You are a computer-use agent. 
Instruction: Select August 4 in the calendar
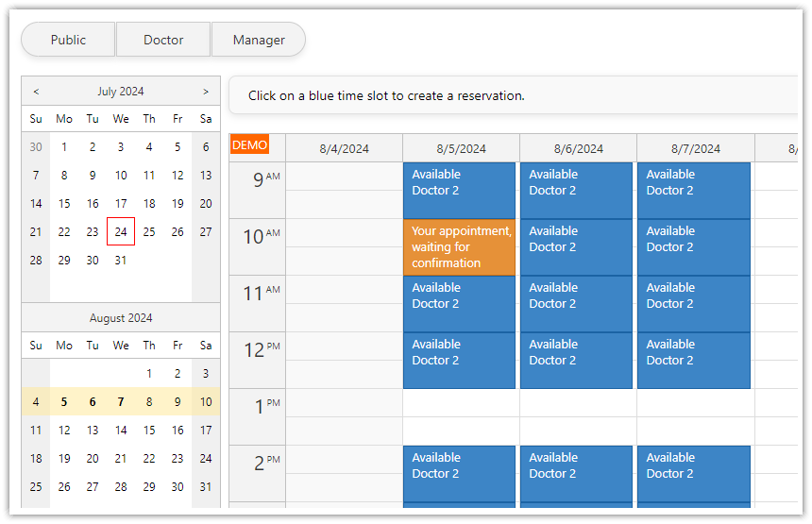point(36,402)
